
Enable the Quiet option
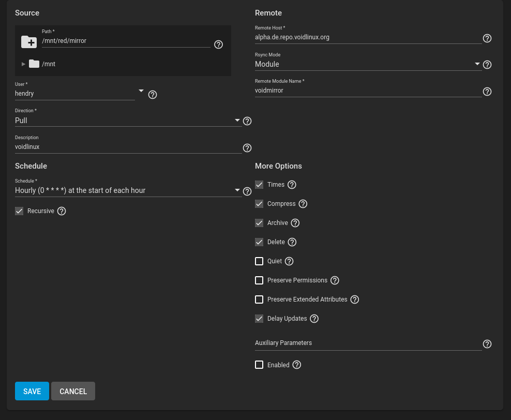tap(259, 261)
